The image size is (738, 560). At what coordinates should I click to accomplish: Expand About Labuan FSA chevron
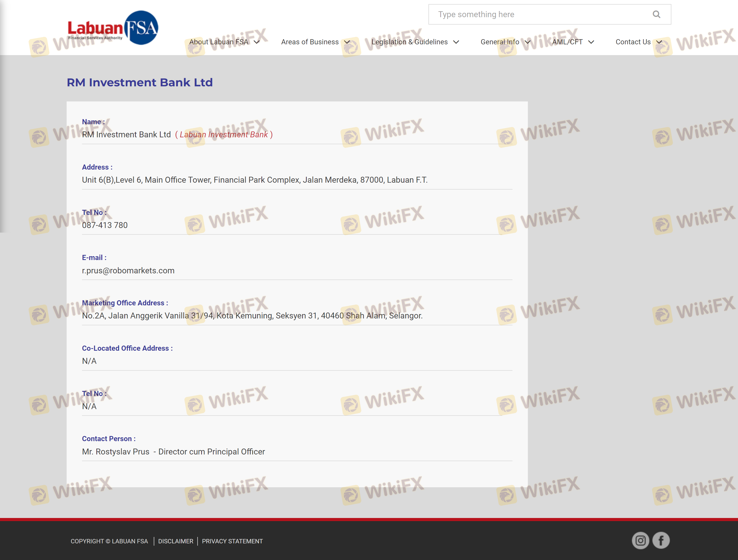pos(257,42)
